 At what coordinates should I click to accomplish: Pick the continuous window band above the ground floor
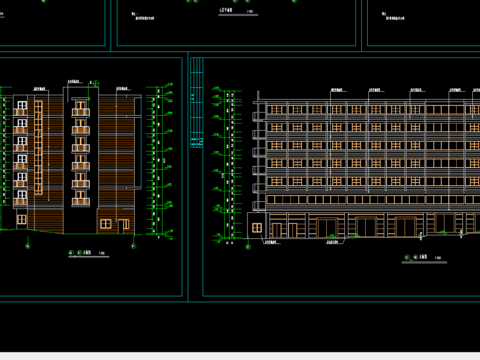[373, 199]
